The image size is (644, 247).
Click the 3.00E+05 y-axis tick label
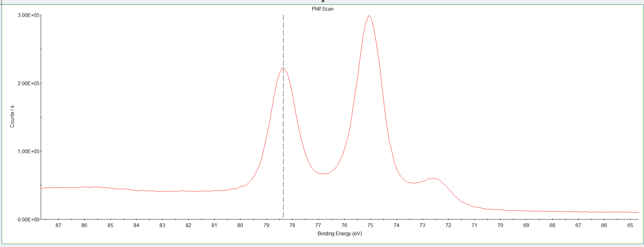coord(28,15)
